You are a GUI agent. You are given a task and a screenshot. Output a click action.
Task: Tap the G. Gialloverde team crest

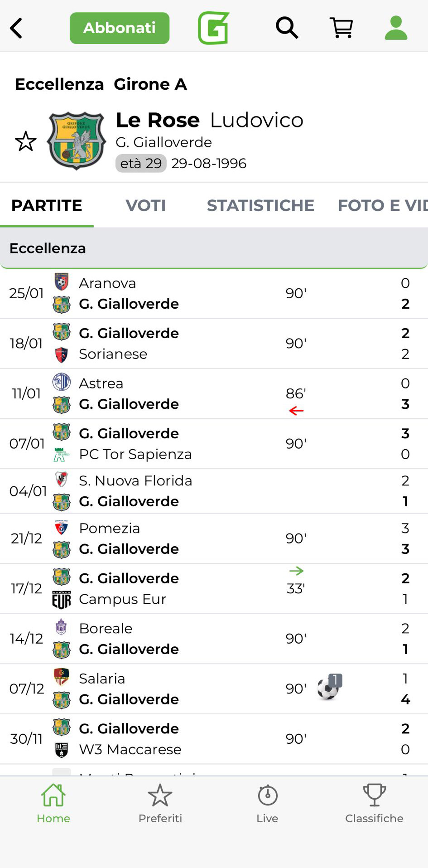coord(77,141)
